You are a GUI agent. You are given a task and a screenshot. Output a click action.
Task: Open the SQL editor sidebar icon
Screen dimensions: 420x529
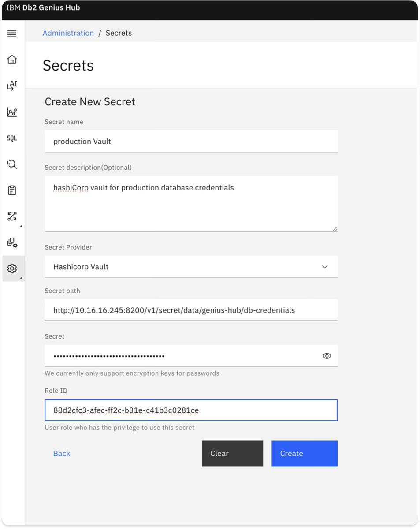12,138
